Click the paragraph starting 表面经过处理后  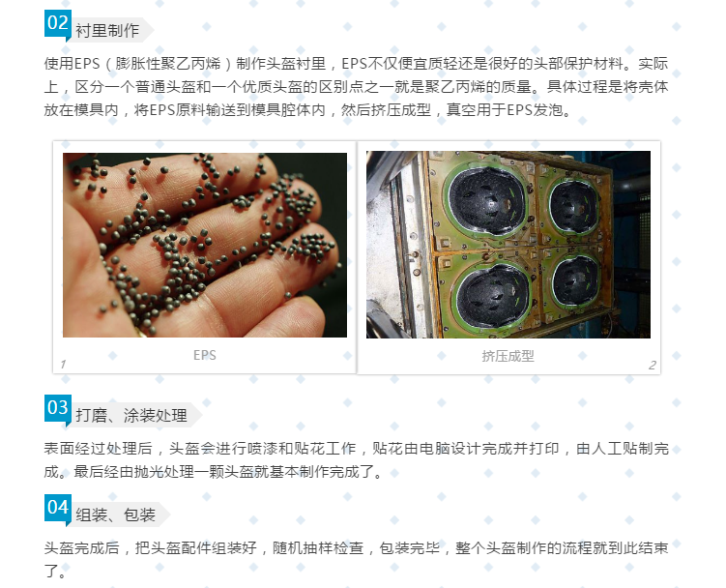356,460
